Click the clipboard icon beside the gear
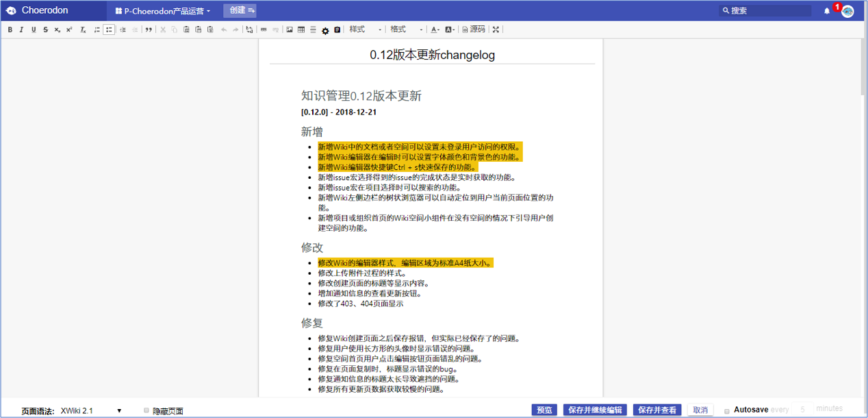The width and height of the screenshot is (868, 418). [337, 29]
